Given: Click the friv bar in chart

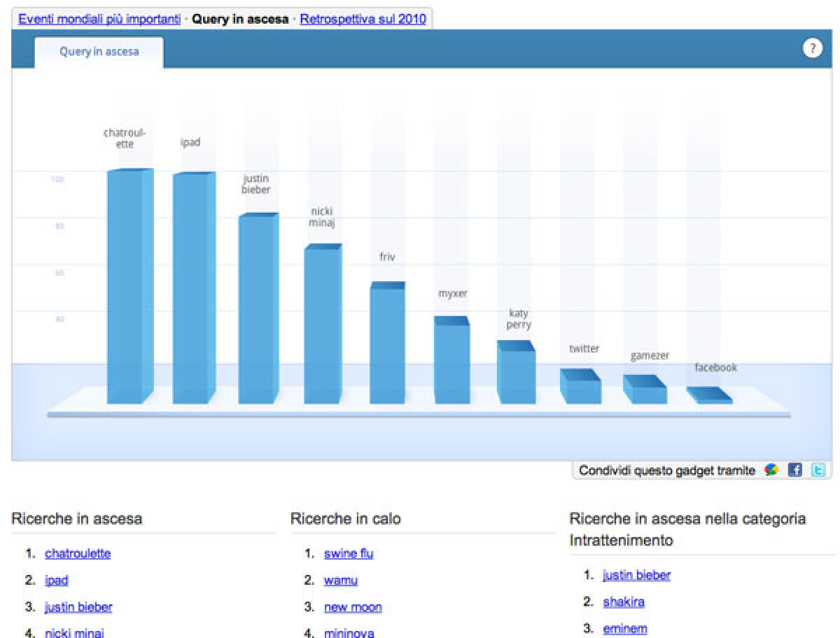Looking at the screenshot, I should pos(387,343).
